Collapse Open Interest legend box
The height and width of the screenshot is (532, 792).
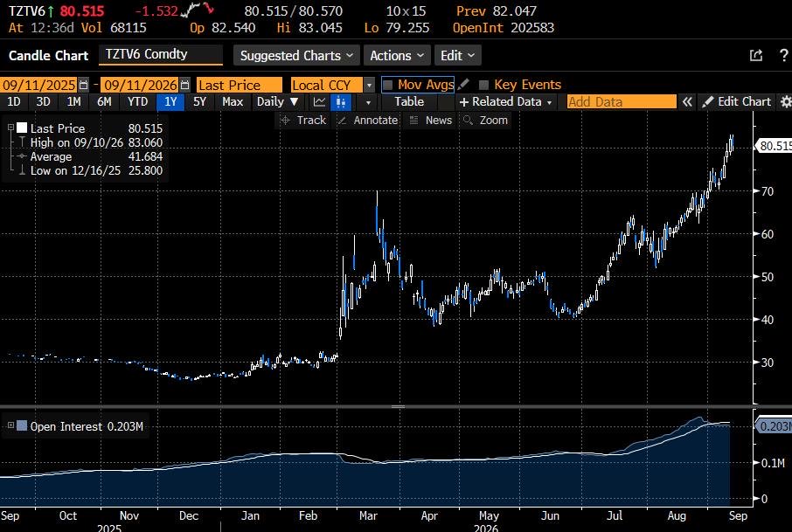[x=10, y=425]
